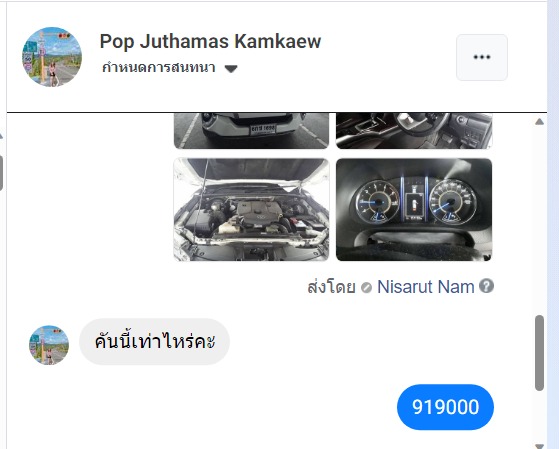Expand the กำหนดการสนทนา dropdown arrow

pos(231,68)
